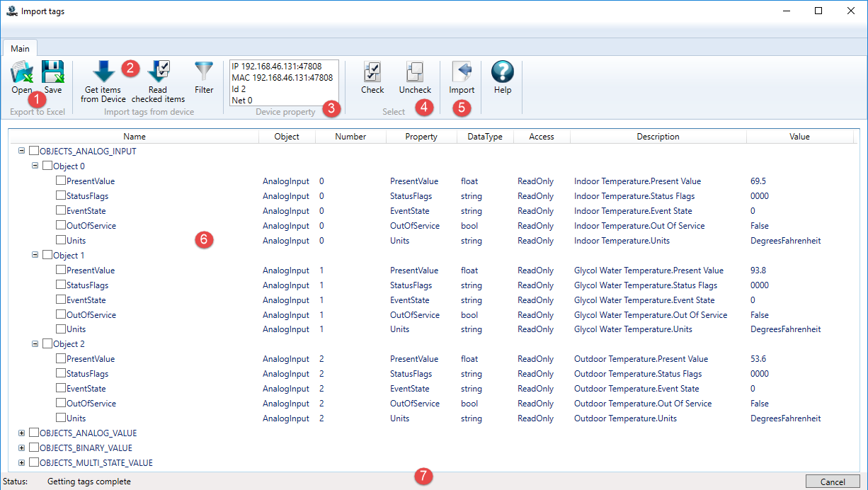Image resolution: width=868 pixels, height=490 pixels.
Task: Click Get items from Device icon
Action: [x=103, y=72]
